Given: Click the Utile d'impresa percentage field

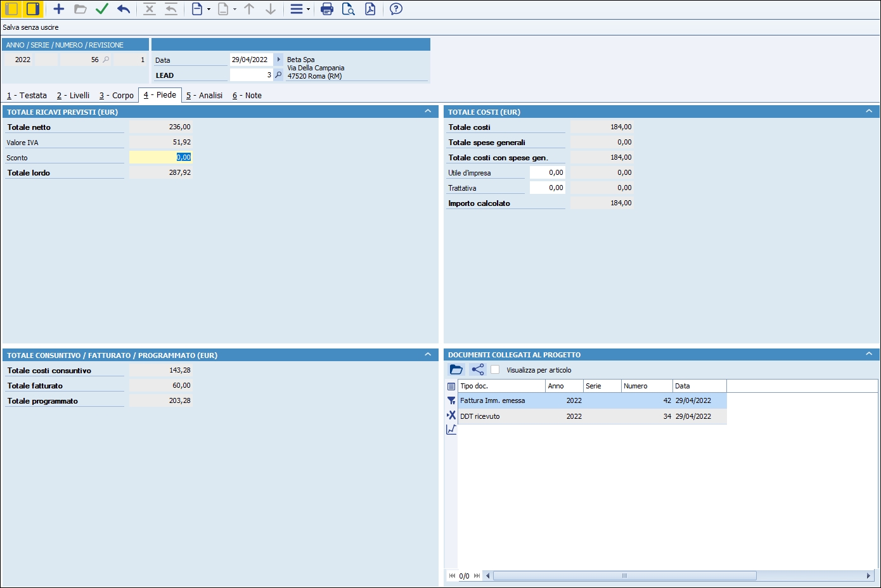Looking at the screenshot, I should click(x=548, y=172).
